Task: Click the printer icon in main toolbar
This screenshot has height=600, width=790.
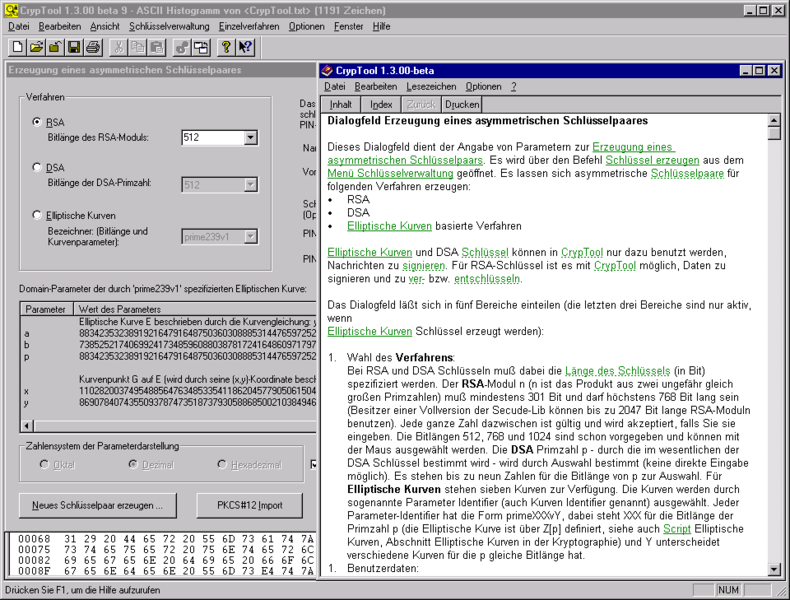Action: (93, 47)
